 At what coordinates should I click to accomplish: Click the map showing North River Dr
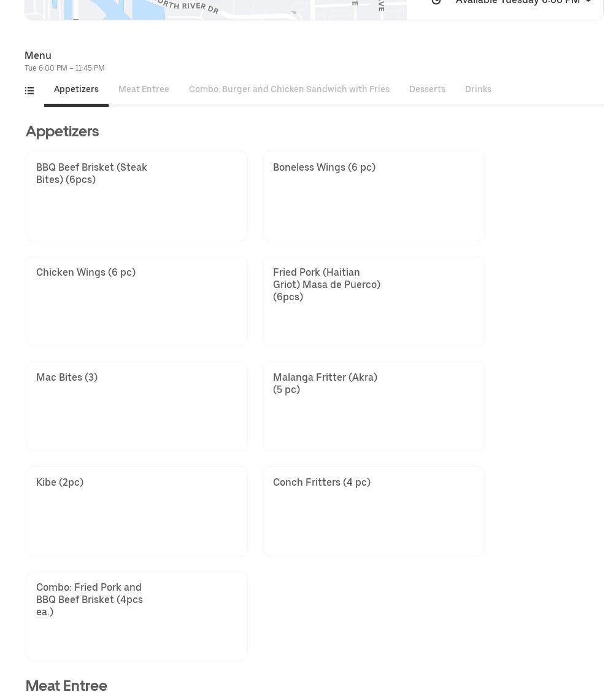click(215, 9)
